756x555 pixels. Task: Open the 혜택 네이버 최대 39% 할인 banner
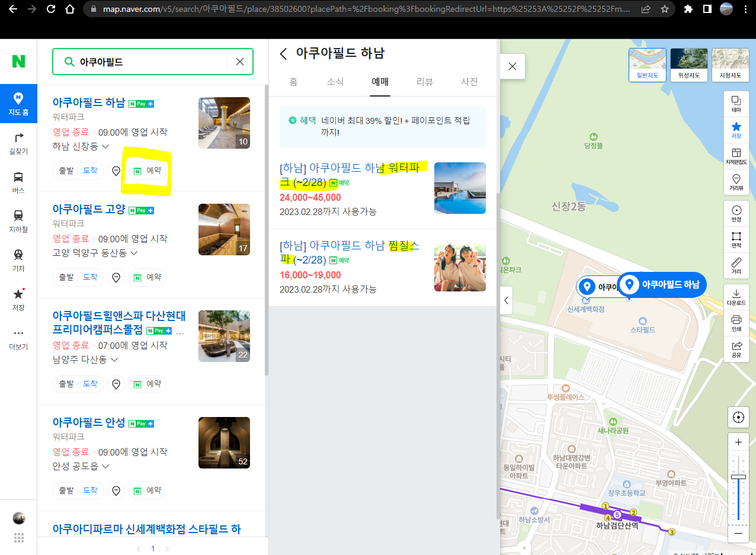click(382, 127)
